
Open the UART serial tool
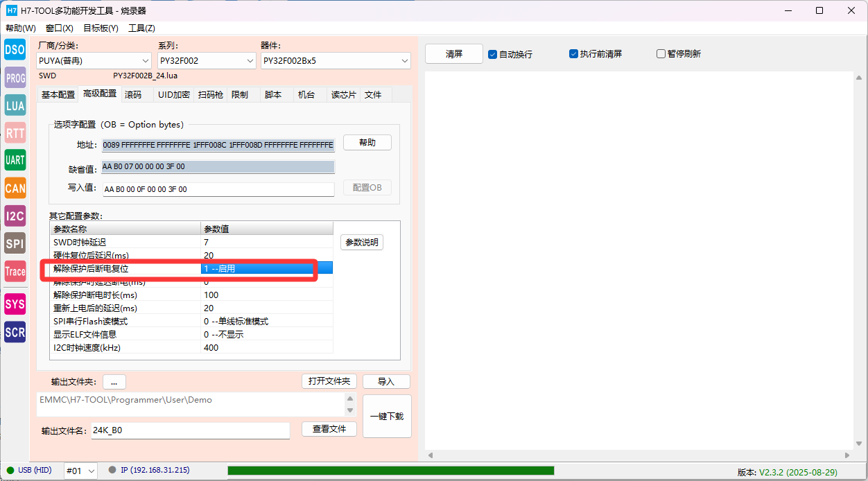[x=15, y=160]
